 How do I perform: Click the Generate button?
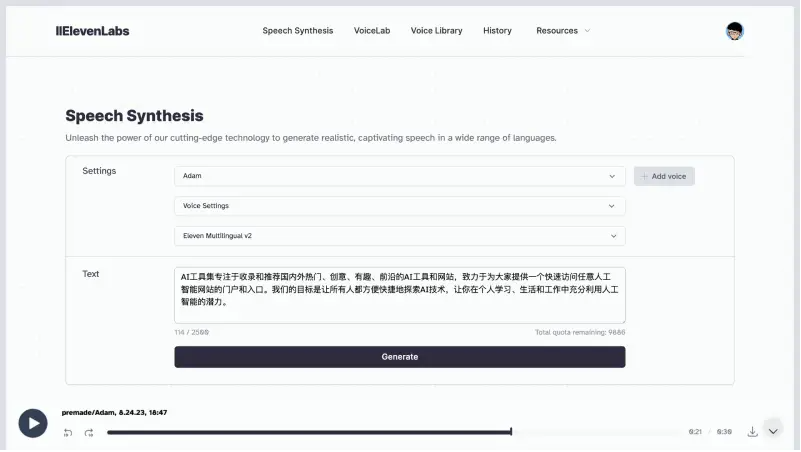pos(399,357)
